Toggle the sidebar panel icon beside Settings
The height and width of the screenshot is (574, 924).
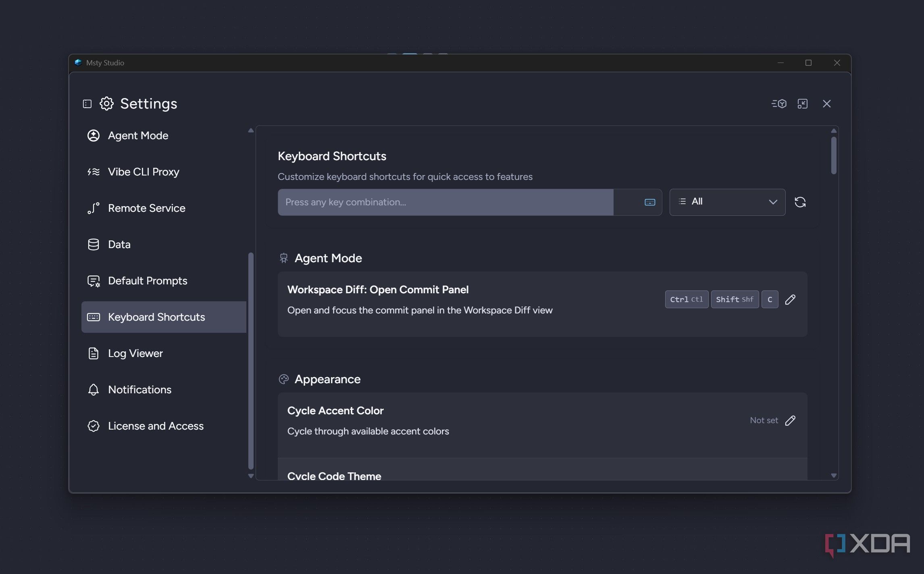(87, 104)
